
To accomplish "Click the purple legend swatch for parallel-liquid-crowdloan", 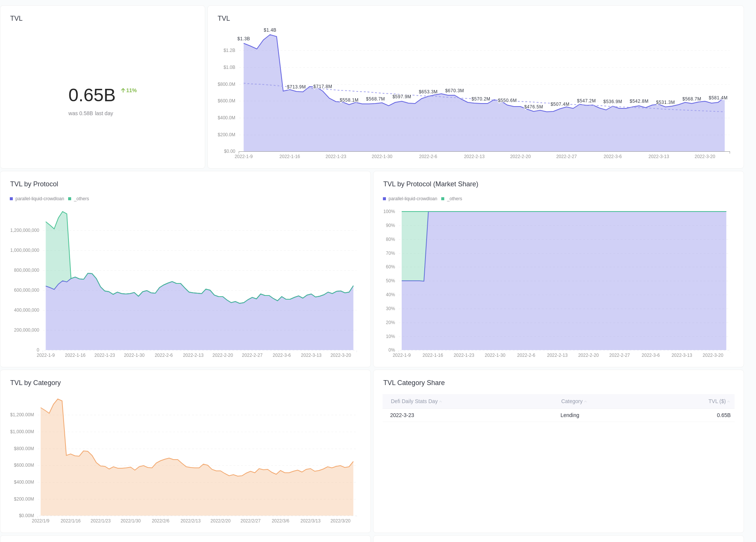I will pyautogui.click(x=11, y=199).
